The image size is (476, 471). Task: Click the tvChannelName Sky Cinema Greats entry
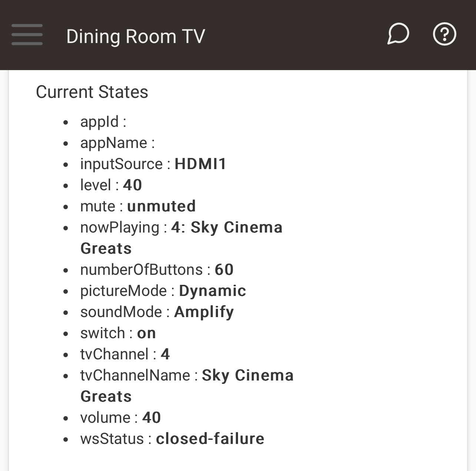coord(187,386)
